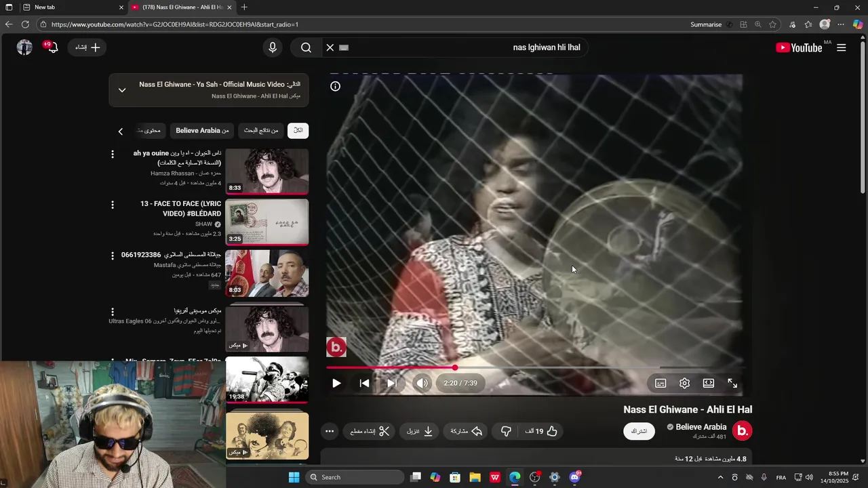The width and height of the screenshot is (868, 488).
Task: Open options for 'ah ya ouine' video
Action: (x=113, y=155)
